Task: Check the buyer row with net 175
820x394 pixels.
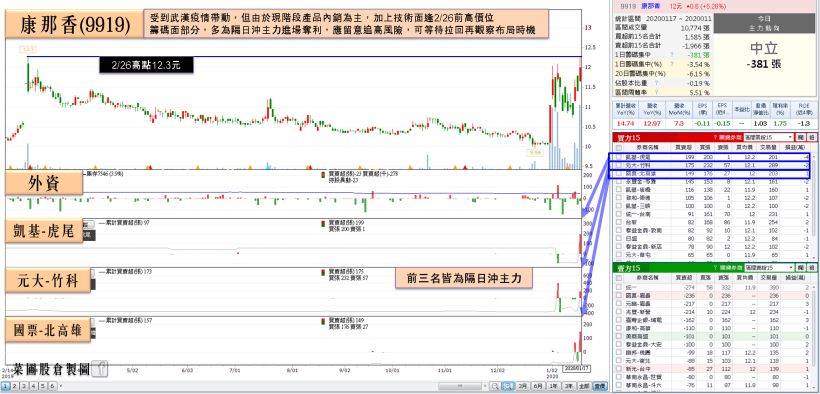Action: point(619,165)
